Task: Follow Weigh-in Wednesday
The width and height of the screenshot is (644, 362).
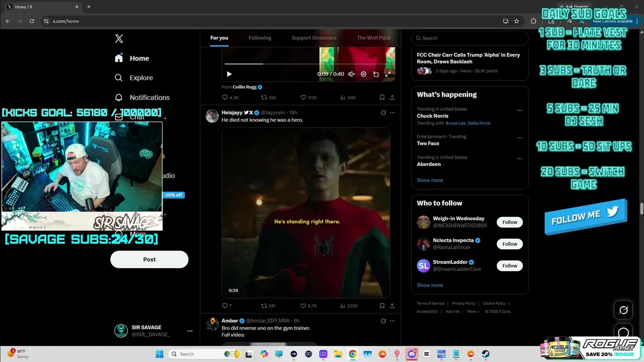Action: coord(510,222)
